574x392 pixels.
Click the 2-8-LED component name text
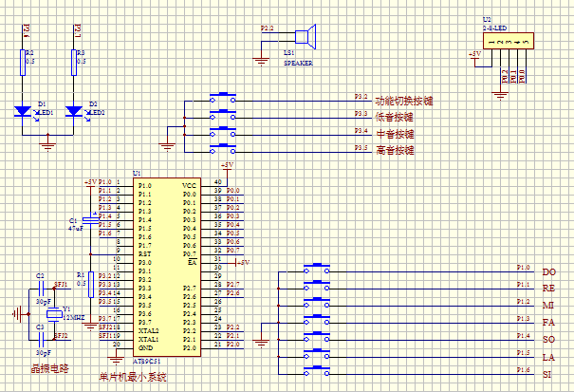coord(494,28)
